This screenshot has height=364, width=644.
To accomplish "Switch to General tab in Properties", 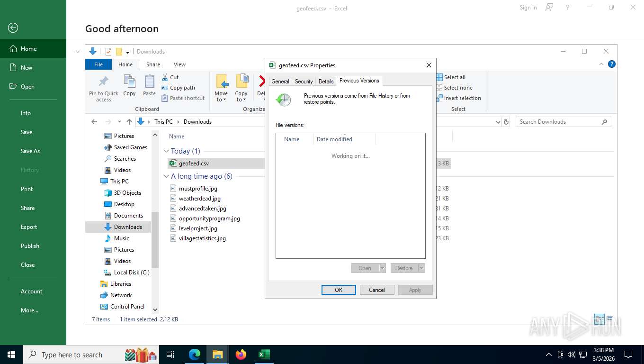I will (280, 82).
